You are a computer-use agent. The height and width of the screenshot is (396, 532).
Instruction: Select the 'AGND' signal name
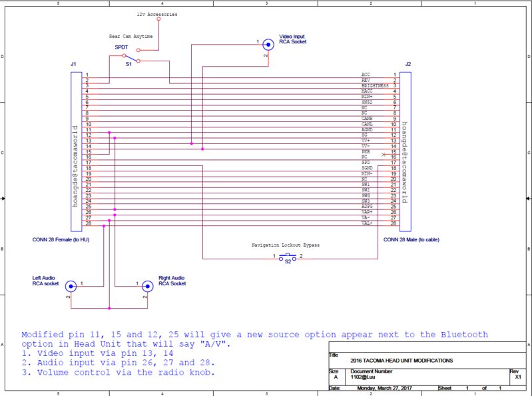[x=367, y=129]
